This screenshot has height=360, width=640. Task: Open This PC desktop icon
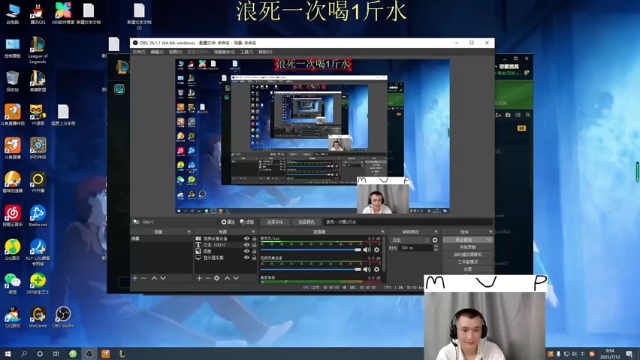(x=13, y=13)
